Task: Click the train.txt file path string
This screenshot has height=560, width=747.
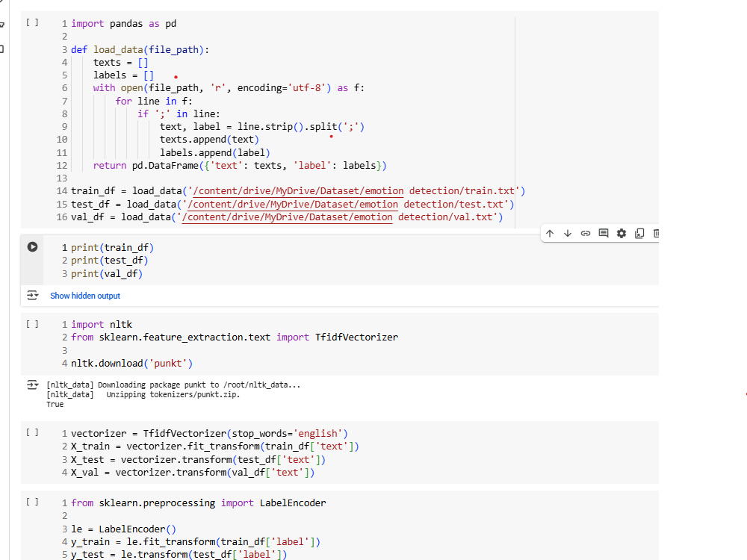Action: (x=354, y=191)
